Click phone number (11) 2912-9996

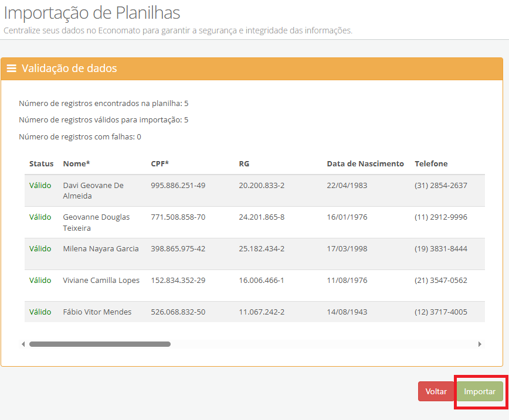pyautogui.click(x=441, y=217)
